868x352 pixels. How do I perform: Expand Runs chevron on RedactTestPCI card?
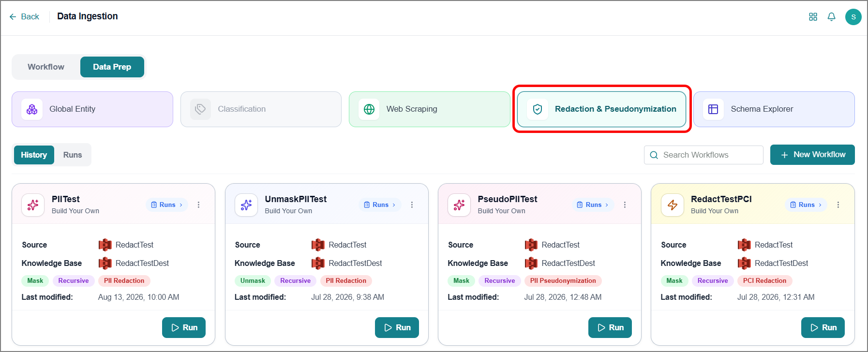820,205
